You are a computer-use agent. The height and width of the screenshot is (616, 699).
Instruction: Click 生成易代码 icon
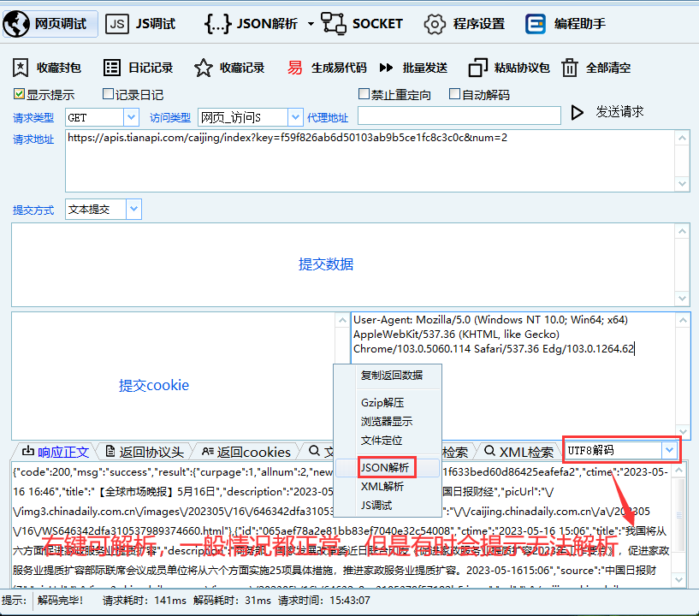pos(295,68)
